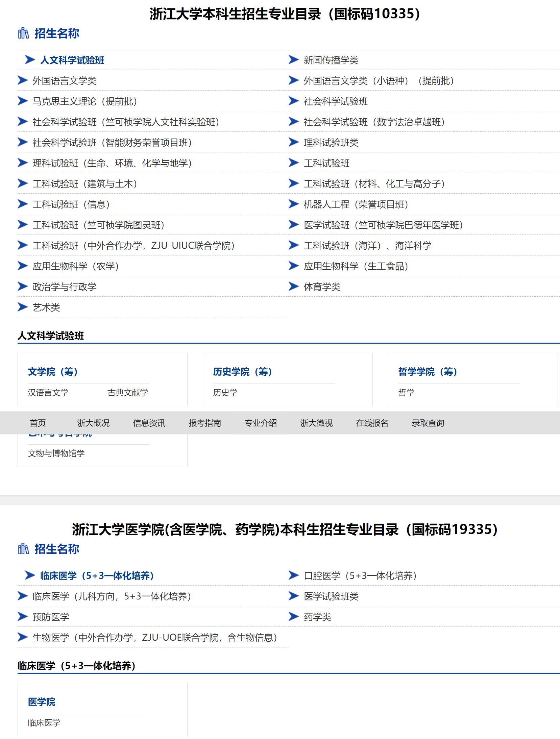Open the 录取查询 menu item
The image size is (560, 739).
(428, 423)
